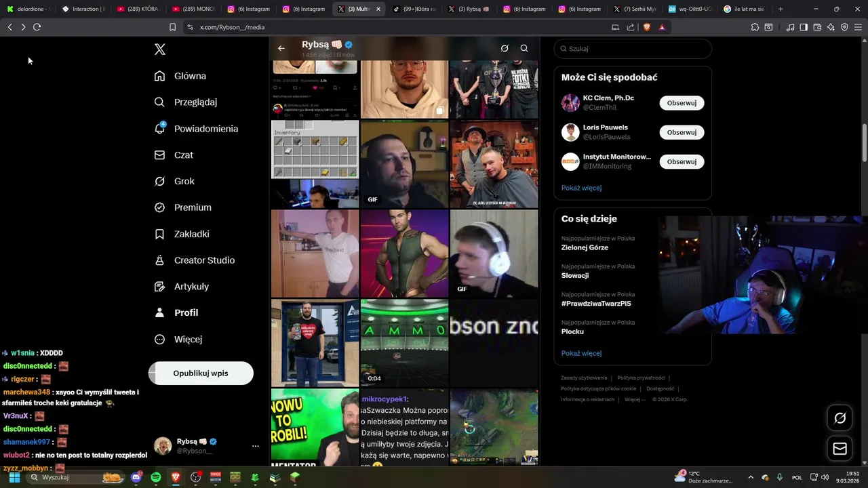
Task: Follow Loris Pauwels
Action: (682, 132)
